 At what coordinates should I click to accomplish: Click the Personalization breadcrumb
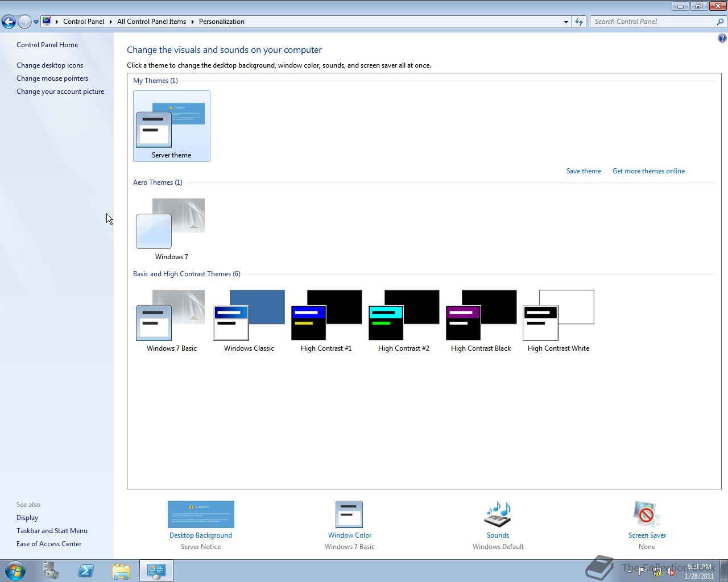(222, 22)
